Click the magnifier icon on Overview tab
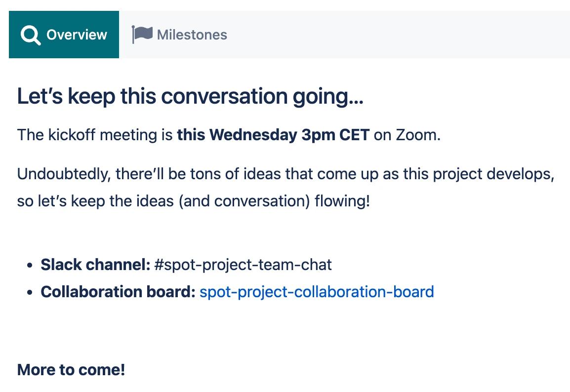The width and height of the screenshot is (570, 392). pos(31,35)
